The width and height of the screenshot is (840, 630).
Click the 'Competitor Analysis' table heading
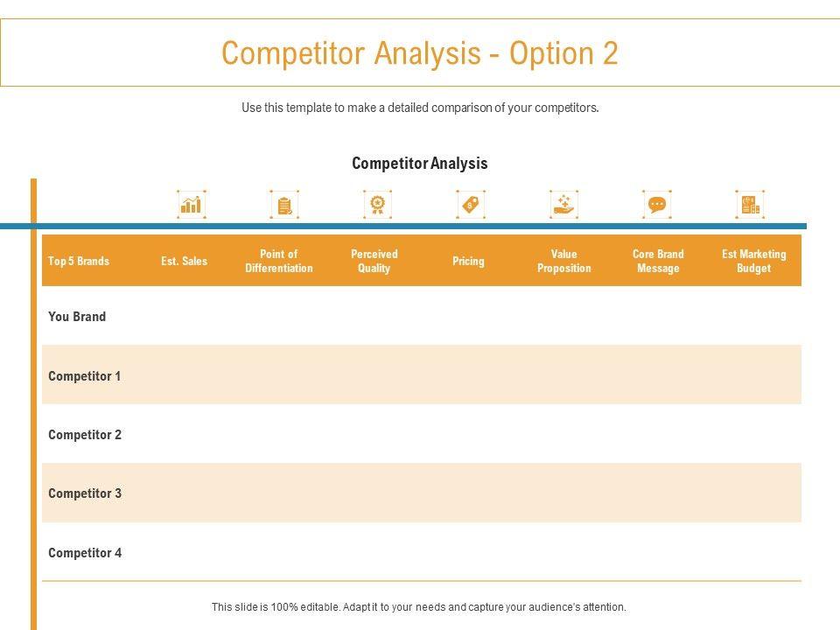[x=420, y=164]
